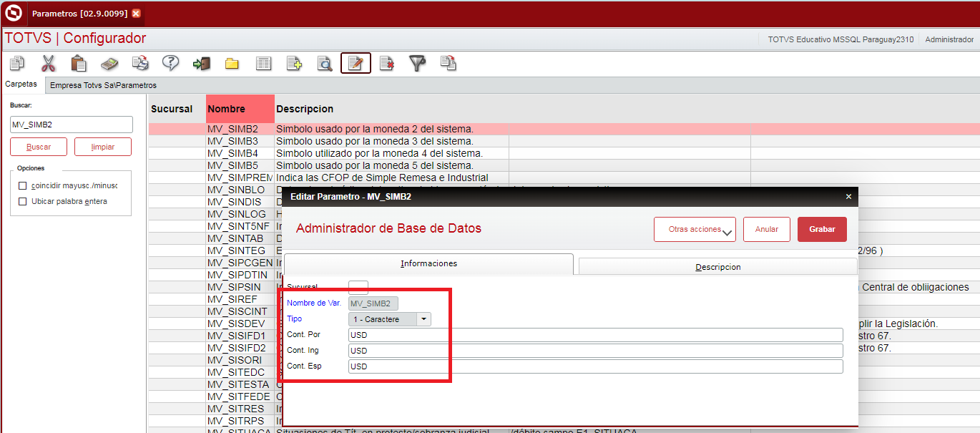Viewport: 980px width, 433px height.
Task: Select the Informaciones tab
Action: pyautogui.click(x=428, y=263)
